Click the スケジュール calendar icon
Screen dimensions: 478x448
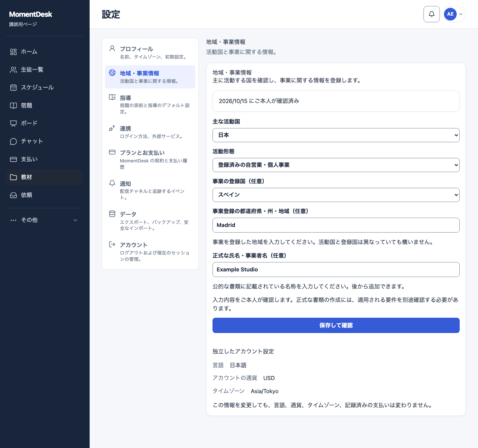pos(13,88)
